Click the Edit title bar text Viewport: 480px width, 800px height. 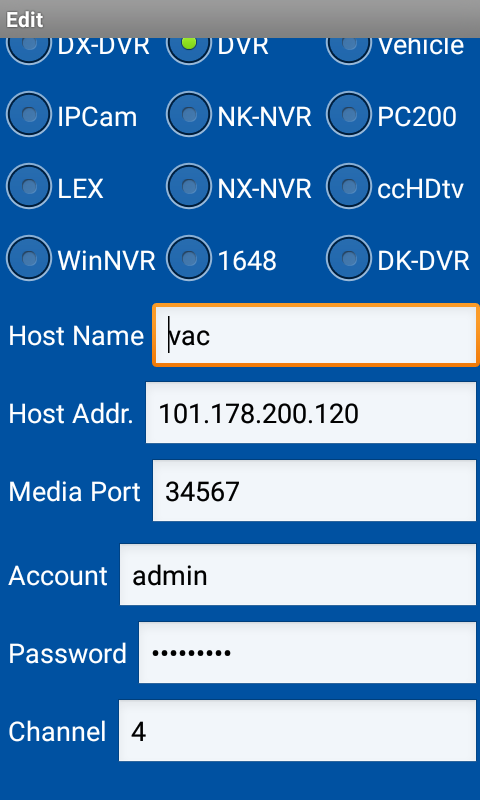24,20
